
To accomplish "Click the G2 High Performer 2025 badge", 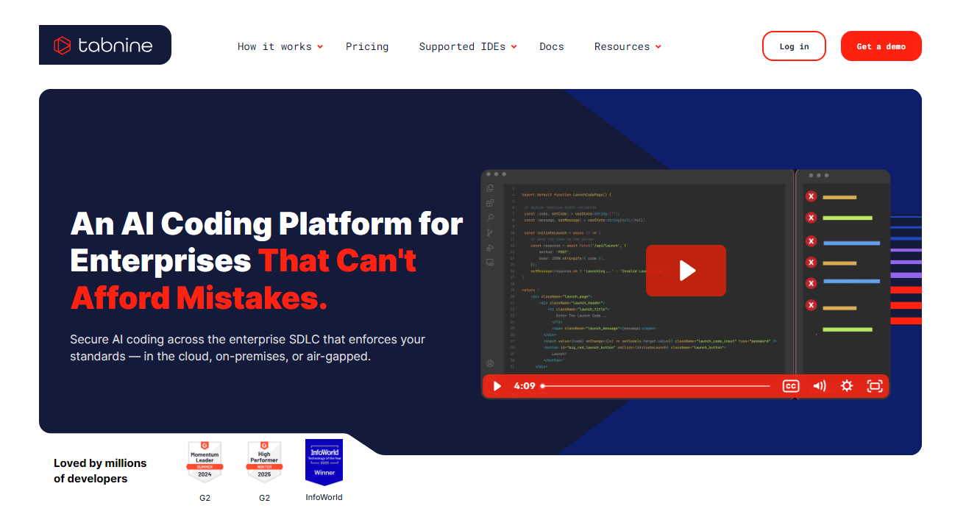I will (264, 462).
